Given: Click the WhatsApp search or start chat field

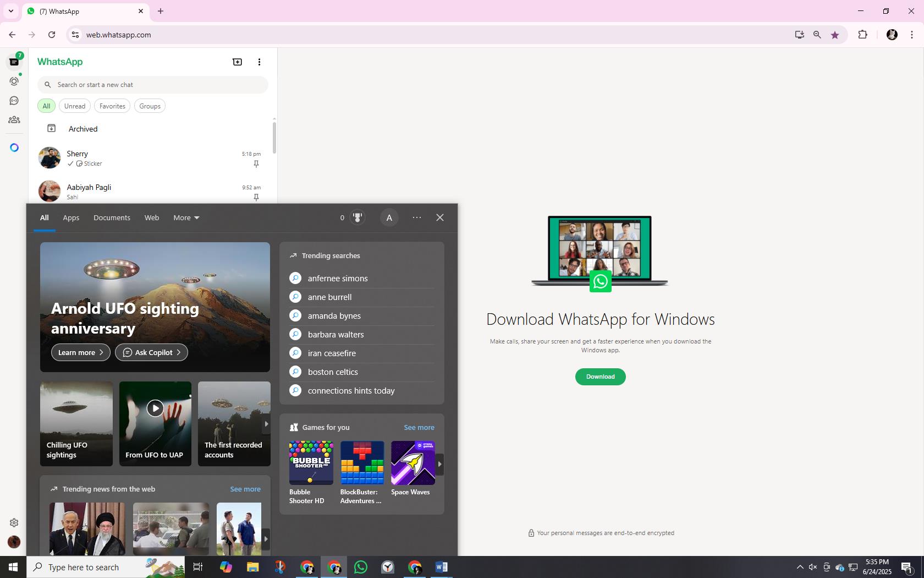Looking at the screenshot, I should tap(153, 85).
